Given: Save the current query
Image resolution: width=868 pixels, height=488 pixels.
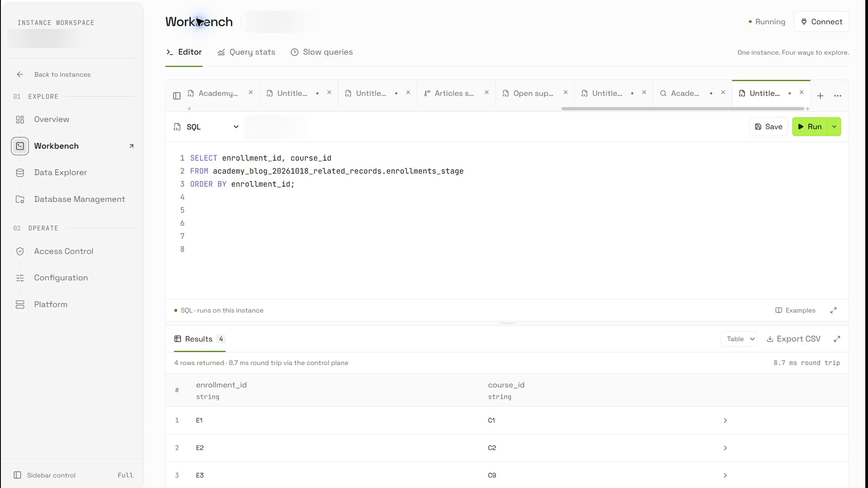Looking at the screenshot, I should click(769, 127).
